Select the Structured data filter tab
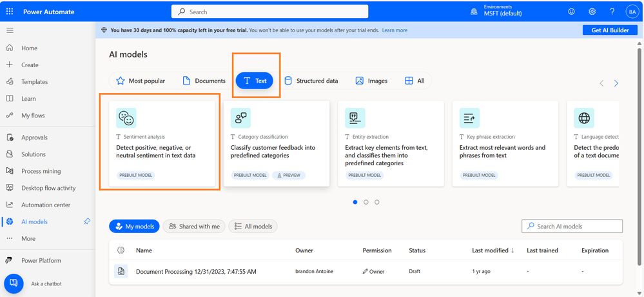This screenshot has height=297, width=644. [311, 81]
